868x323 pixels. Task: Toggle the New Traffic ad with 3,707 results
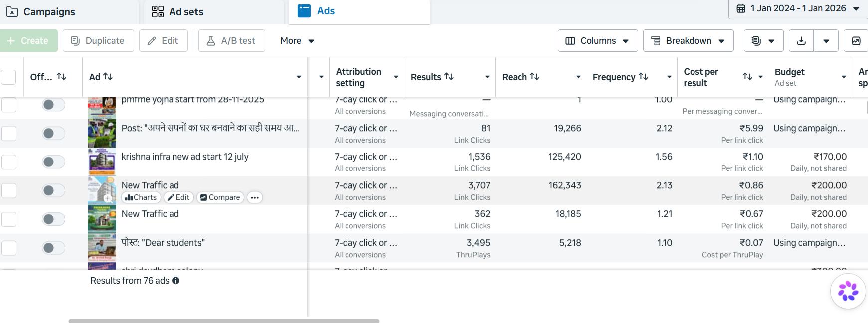(53, 190)
